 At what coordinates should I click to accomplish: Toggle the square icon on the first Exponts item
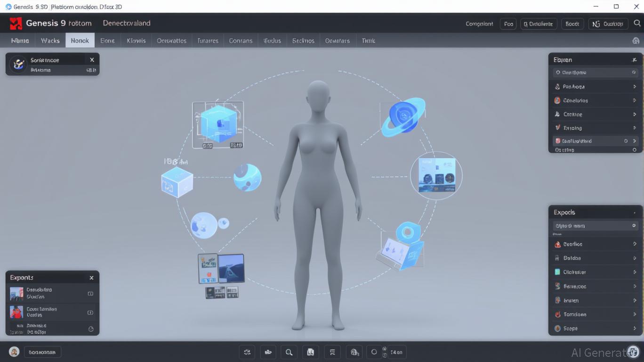(x=90, y=294)
